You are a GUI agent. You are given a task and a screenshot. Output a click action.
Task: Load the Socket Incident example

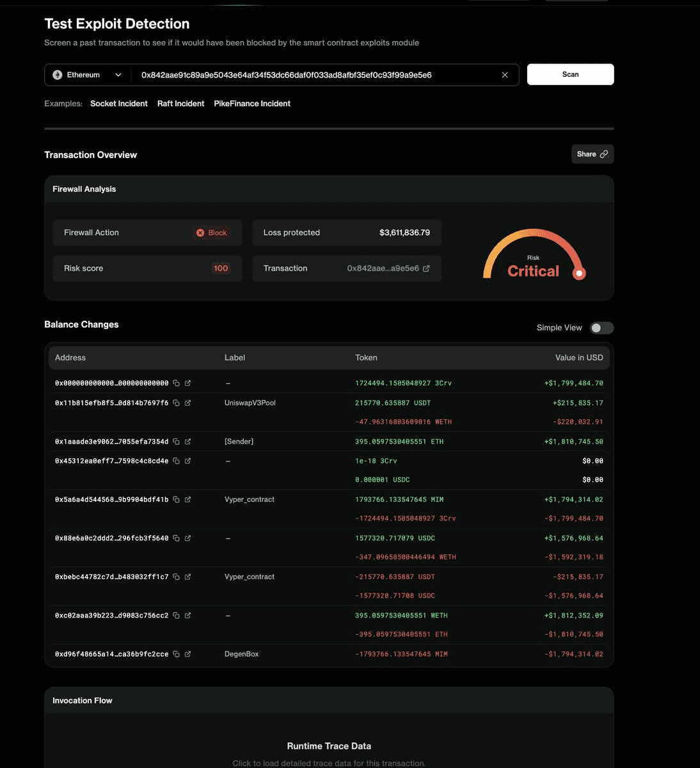[118, 104]
